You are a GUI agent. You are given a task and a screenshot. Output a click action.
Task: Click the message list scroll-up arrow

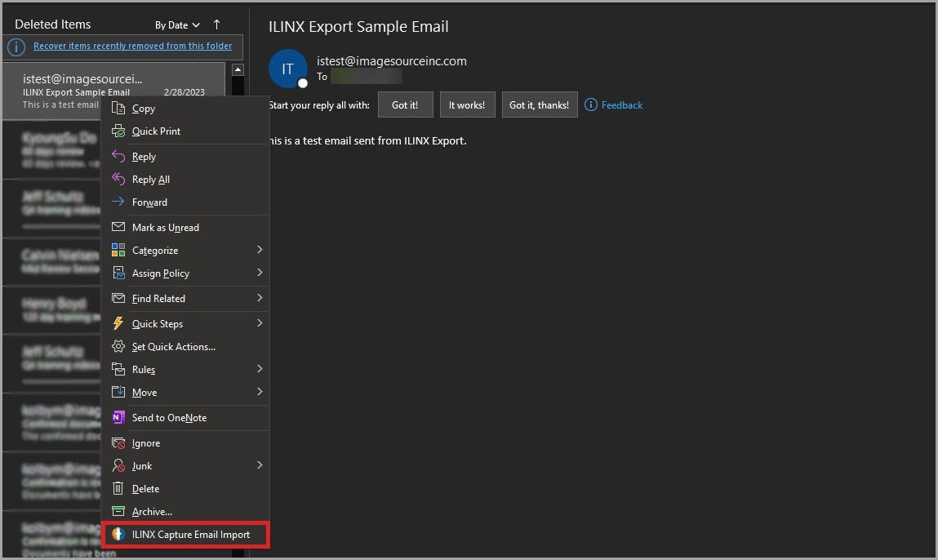238,69
